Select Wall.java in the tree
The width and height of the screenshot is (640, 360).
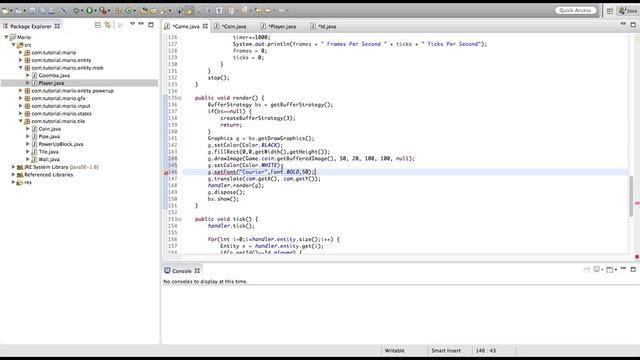(49, 160)
